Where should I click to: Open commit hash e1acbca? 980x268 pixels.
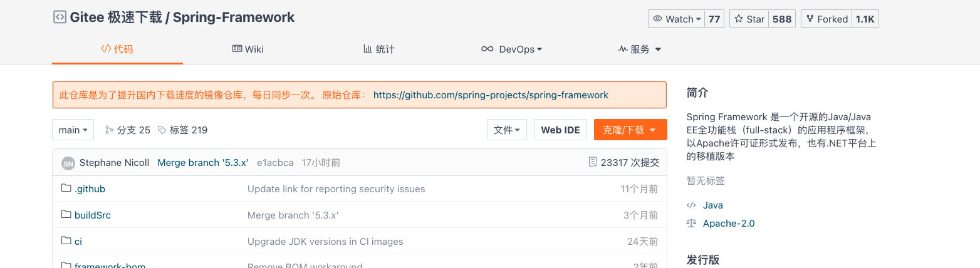pos(275,163)
